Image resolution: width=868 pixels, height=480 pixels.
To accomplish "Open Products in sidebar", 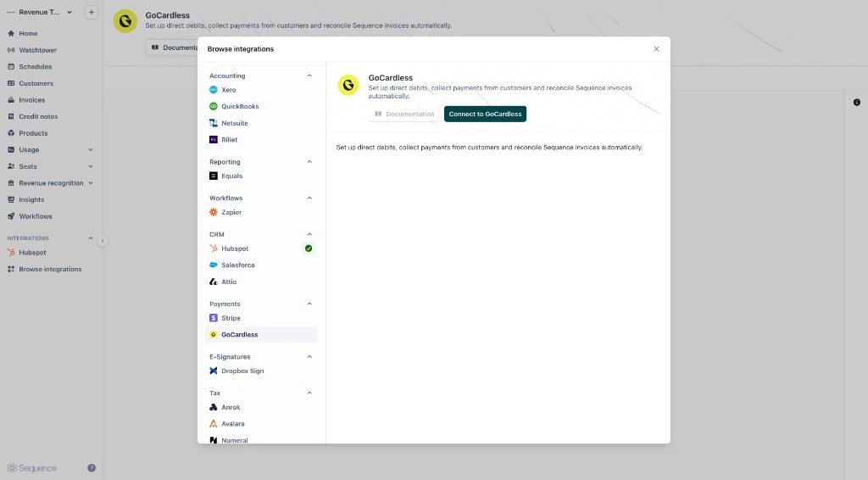I will 33,133.
